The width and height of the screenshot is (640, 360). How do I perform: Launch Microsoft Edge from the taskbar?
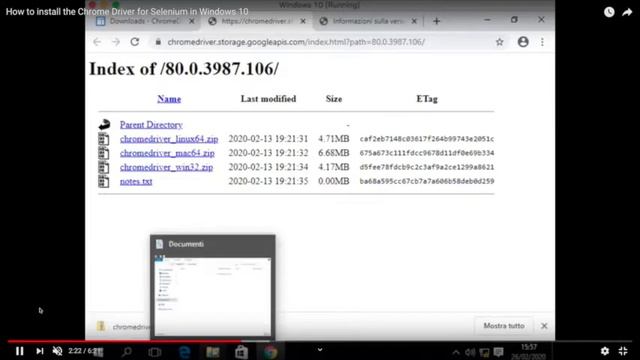184,351
